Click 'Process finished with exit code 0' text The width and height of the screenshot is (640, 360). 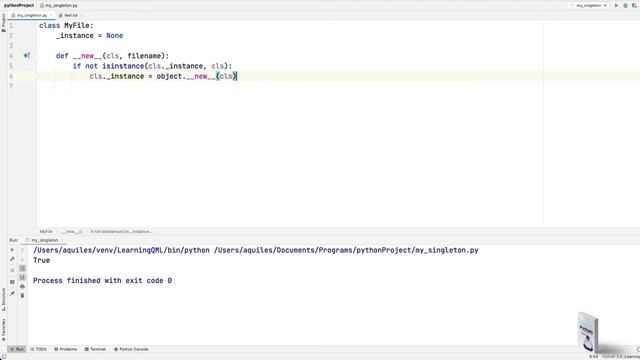pyautogui.click(x=102, y=280)
